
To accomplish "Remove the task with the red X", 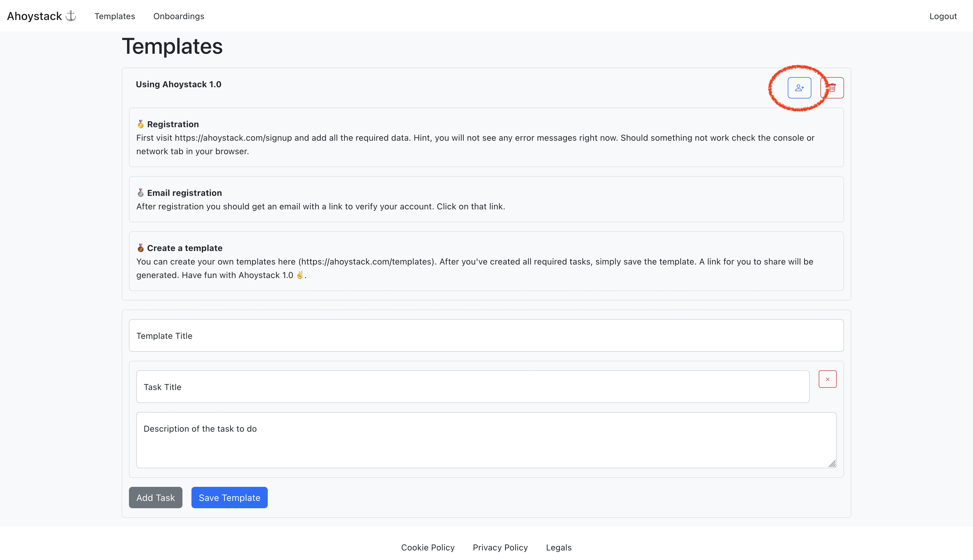I will pyautogui.click(x=827, y=379).
